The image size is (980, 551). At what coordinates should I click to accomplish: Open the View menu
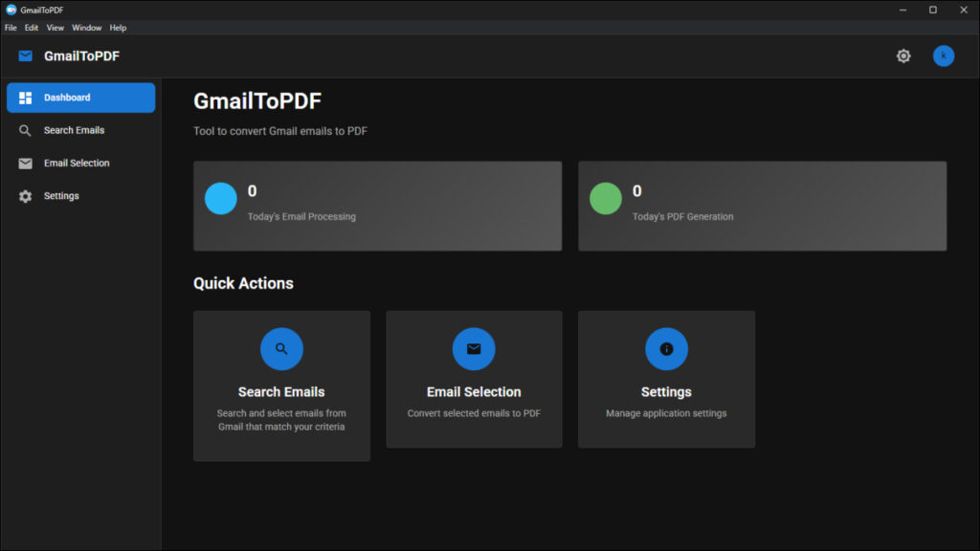(x=55, y=28)
